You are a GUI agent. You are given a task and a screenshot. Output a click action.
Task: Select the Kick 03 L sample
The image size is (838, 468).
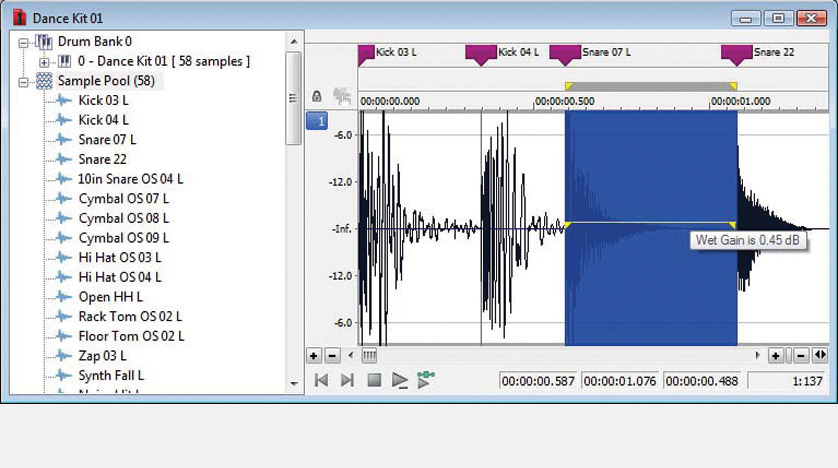coord(103,100)
